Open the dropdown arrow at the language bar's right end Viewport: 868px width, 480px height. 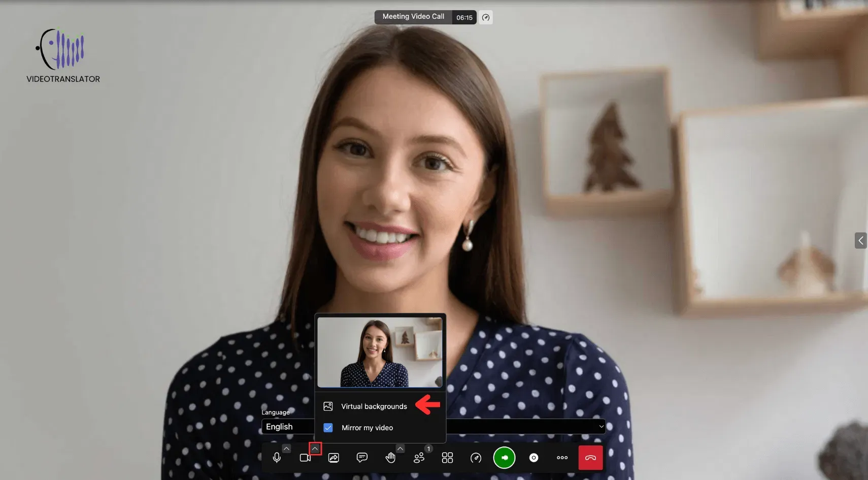point(601,426)
